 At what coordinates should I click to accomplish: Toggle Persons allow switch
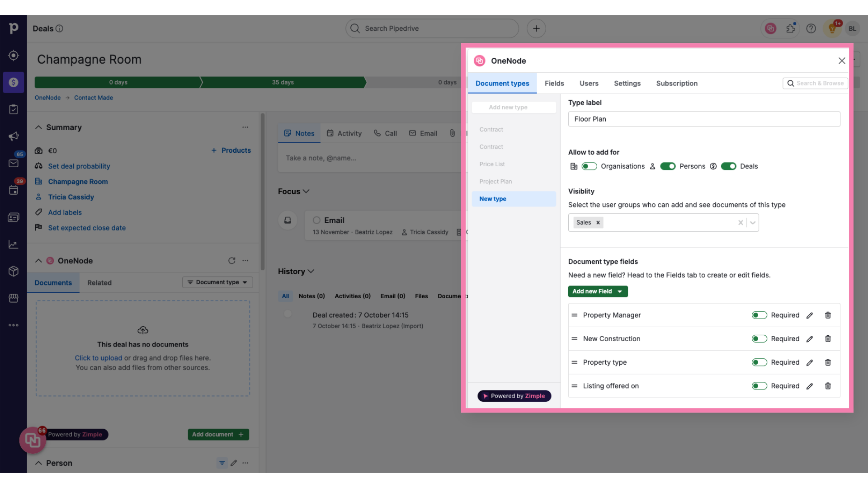click(x=668, y=166)
